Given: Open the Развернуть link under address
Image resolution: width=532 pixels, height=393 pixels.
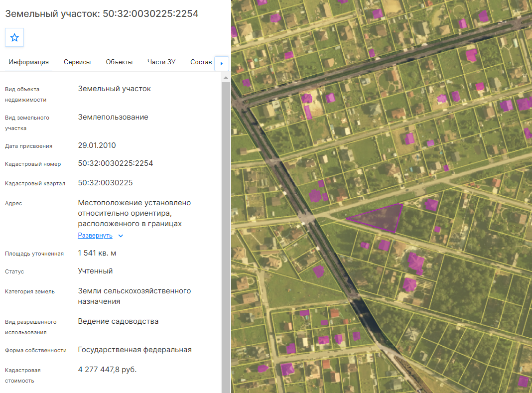Looking at the screenshot, I should 95,235.
